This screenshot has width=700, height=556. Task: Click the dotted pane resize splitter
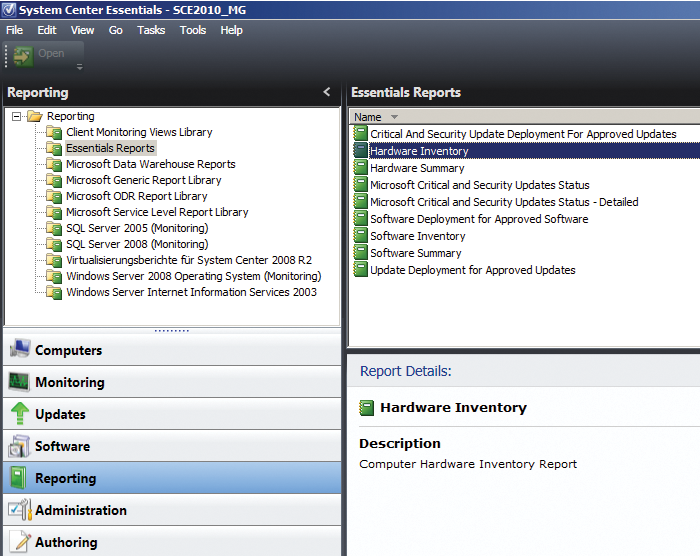[172, 330]
